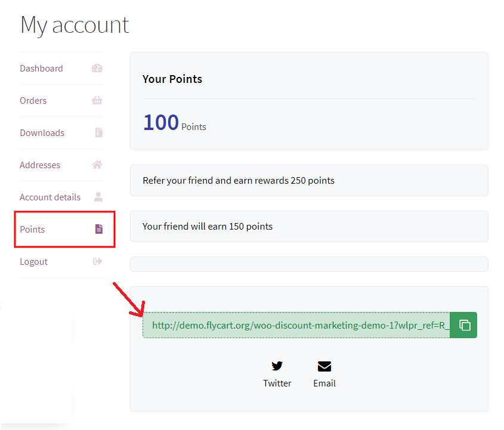Click the Logout exit icon
This screenshot has width=504, height=430.
pos(97,261)
